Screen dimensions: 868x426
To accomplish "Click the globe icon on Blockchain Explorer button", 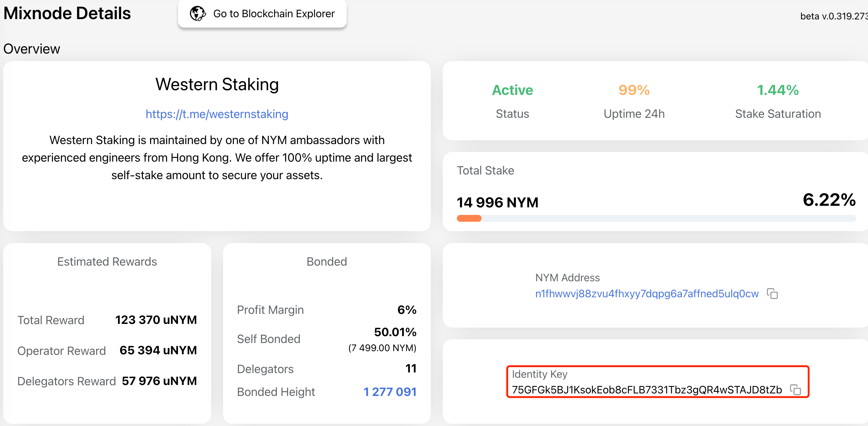I will pyautogui.click(x=198, y=14).
